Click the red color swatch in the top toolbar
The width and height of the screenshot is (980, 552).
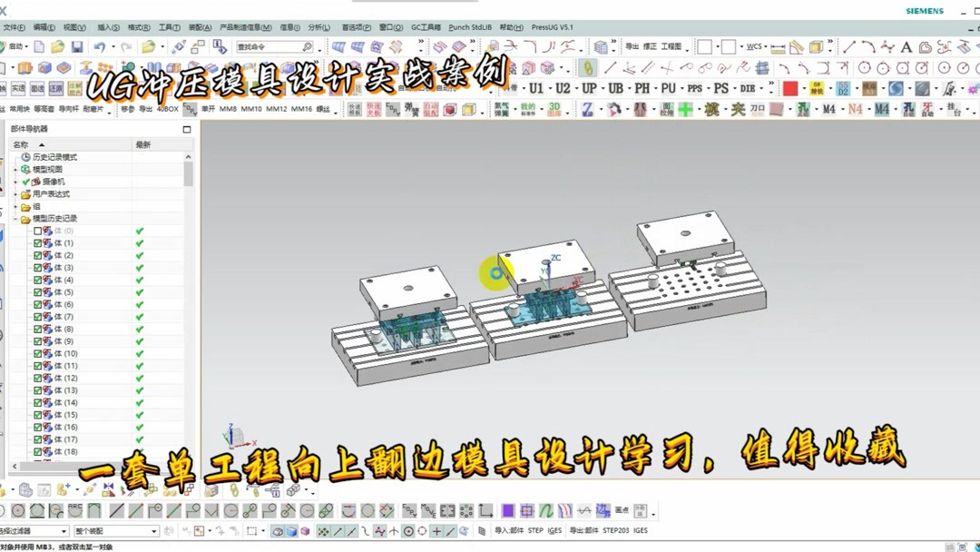(x=789, y=87)
